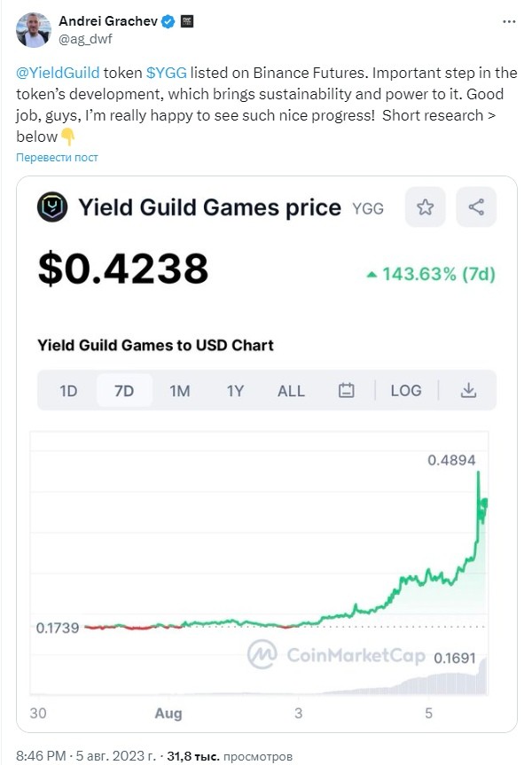Click the post timestamp 8:46 PM
The height and width of the screenshot is (765, 532).
(41, 756)
